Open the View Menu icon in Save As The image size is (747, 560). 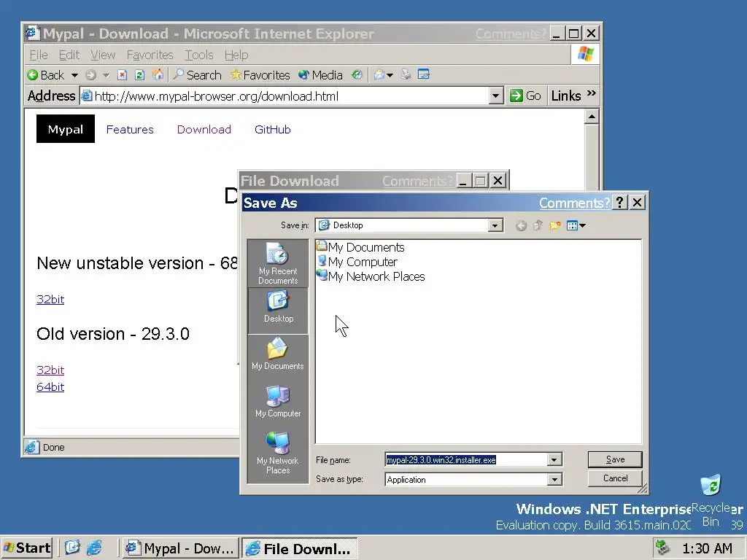pyautogui.click(x=576, y=225)
